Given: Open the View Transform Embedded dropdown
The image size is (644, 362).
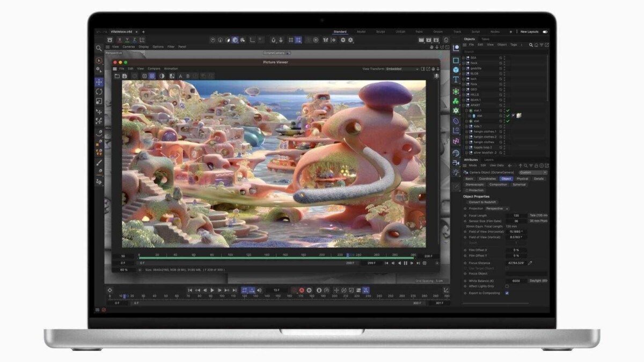Looking at the screenshot, I should (x=402, y=69).
